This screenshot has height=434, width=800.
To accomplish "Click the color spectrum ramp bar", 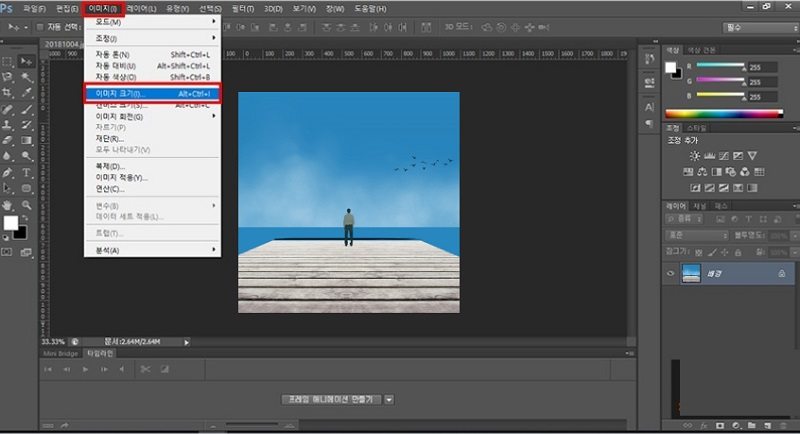I will click(725, 112).
